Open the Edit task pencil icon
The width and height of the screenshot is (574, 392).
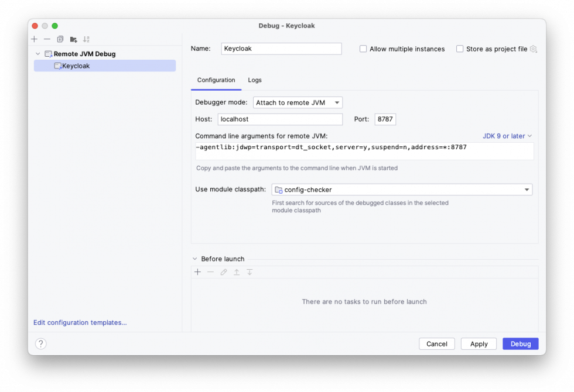point(223,271)
